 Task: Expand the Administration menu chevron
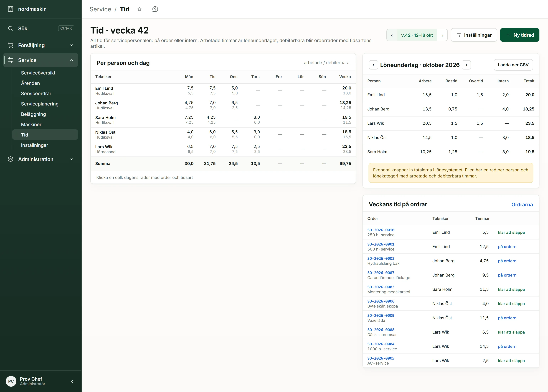72,159
